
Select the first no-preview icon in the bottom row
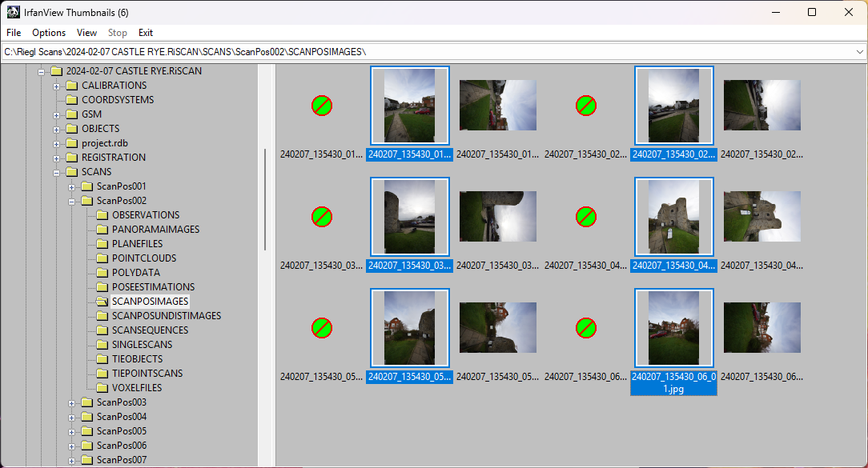tap(322, 327)
